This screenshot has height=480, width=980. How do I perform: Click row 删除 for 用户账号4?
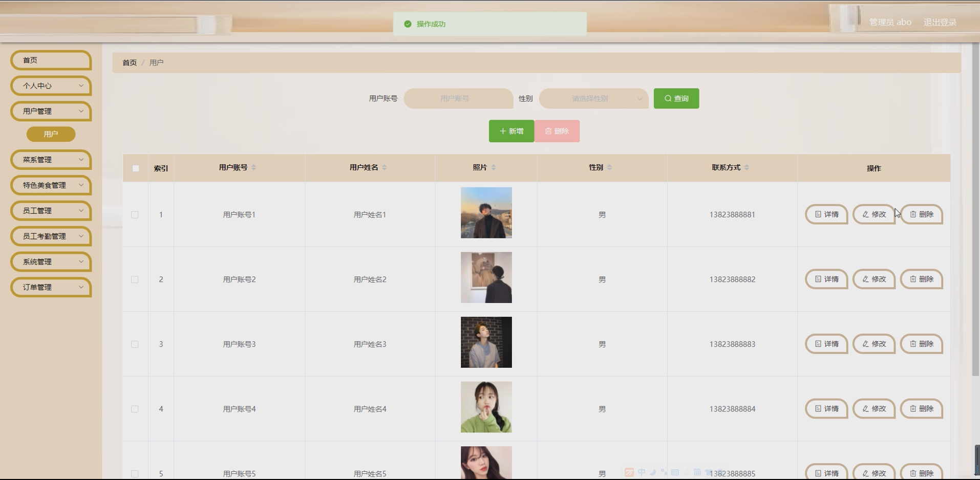(x=922, y=409)
